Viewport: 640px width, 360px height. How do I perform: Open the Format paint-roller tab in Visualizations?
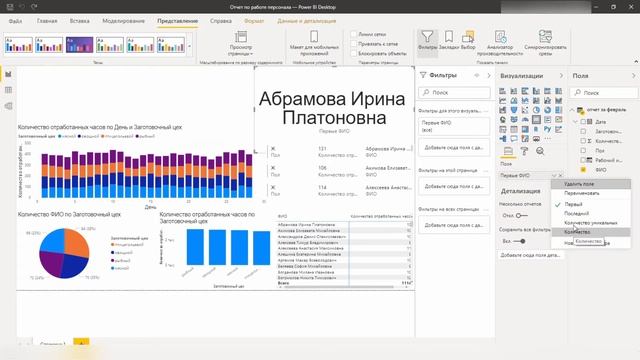524,151
